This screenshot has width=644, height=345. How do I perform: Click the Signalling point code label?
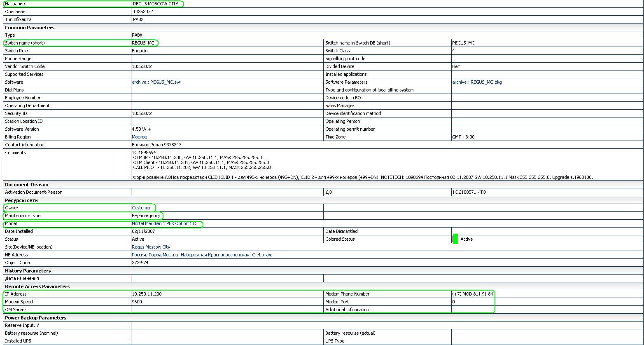point(345,59)
